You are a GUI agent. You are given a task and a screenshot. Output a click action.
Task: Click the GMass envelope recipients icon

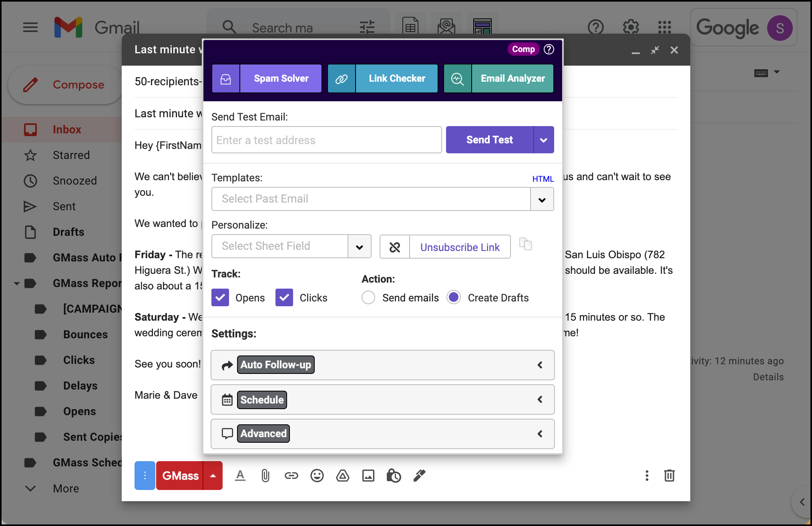coord(446,27)
